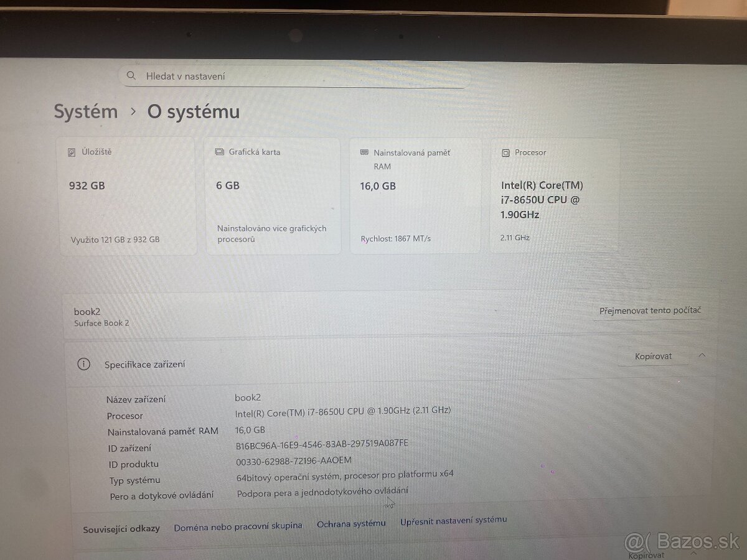This screenshot has width=747, height=560.
Task: Click the RAM memory module icon
Action: [365, 152]
